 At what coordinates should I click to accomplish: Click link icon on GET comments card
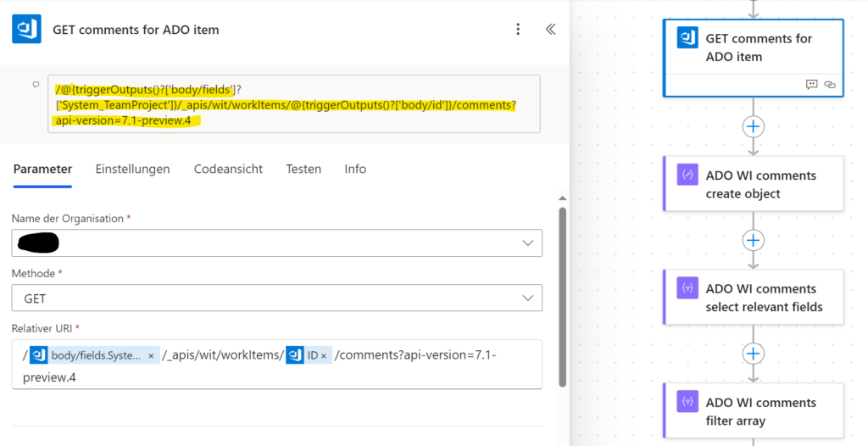point(830,85)
